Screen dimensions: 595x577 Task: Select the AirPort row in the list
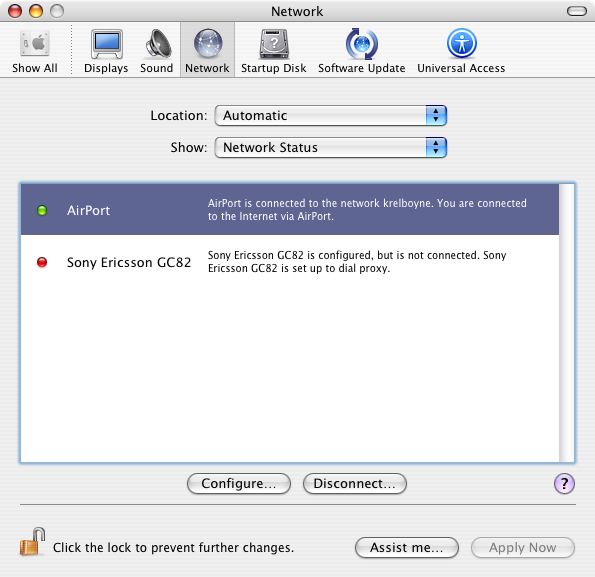(290, 210)
